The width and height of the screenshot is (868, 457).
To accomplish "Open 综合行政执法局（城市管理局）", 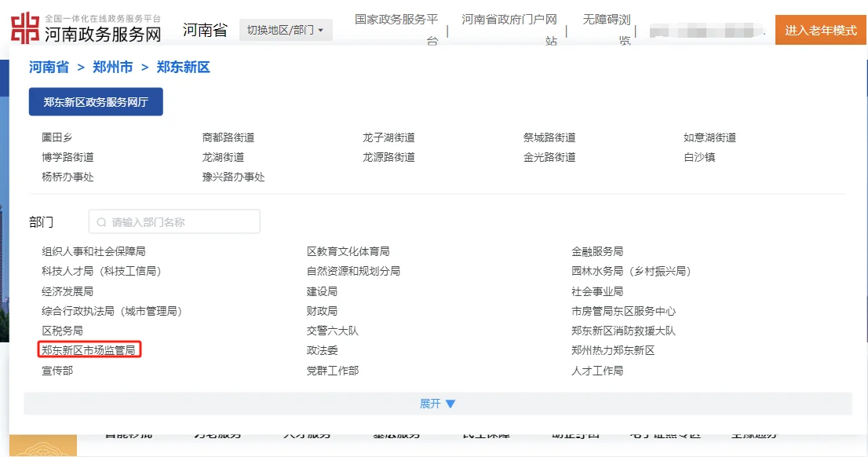I will tap(113, 311).
